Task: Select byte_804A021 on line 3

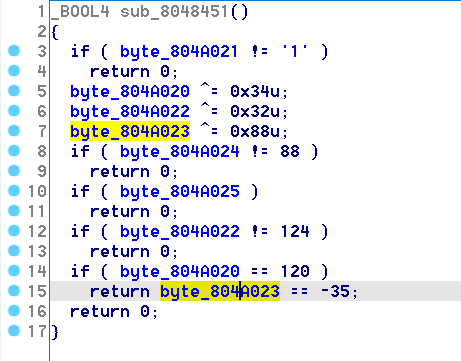Action: 179,52
